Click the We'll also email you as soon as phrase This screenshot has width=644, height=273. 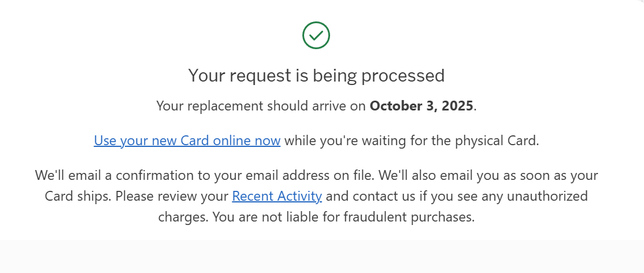click(x=487, y=175)
